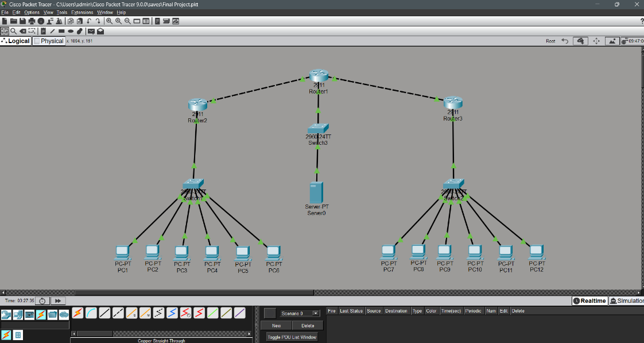Select Server0 on the canvas
Viewport: 644px width, 343px height.
click(x=316, y=192)
